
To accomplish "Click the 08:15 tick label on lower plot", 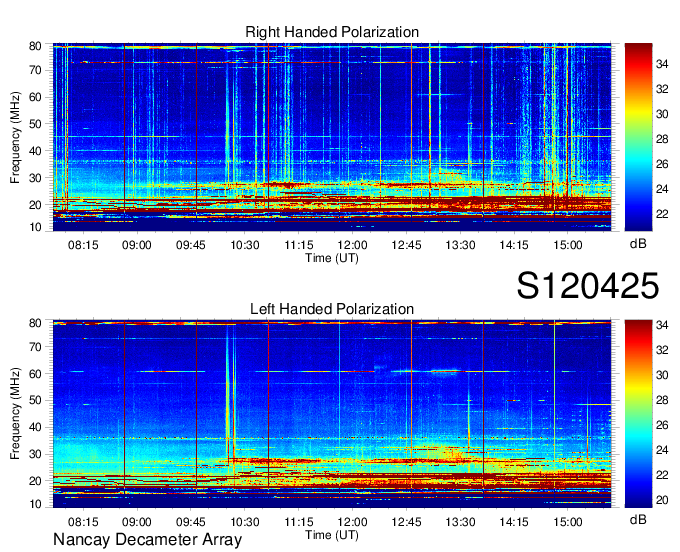I will tap(83, 522).
